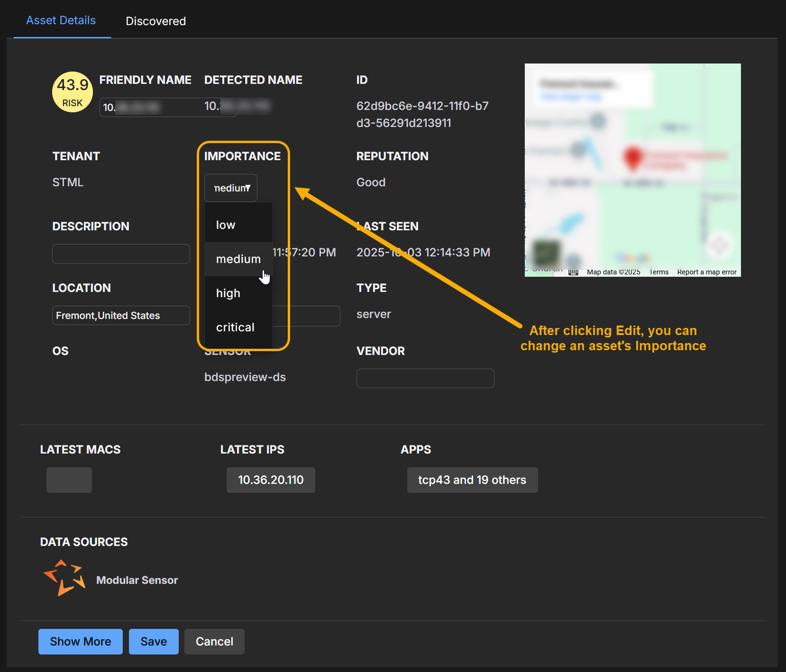The image size is (786, 672).
Task: Click the Modular Sensor logo icon
Action: 64,578
